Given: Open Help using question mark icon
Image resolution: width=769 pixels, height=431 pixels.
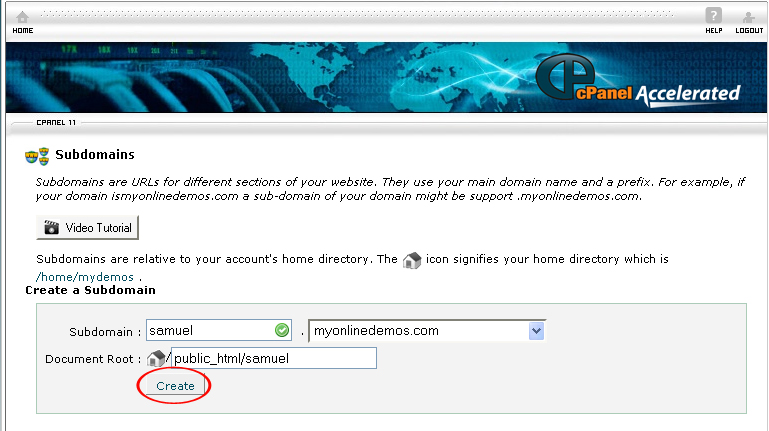Looking at the screenshot, I should pyautogui.click(x=714, y=15).
